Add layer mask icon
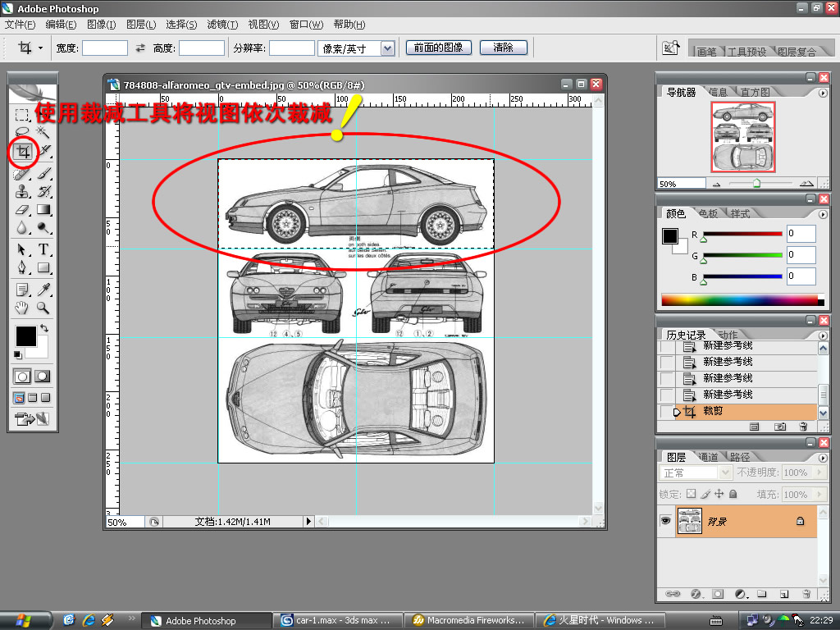Viewport: 840px width, 630px height. [718, 594]
